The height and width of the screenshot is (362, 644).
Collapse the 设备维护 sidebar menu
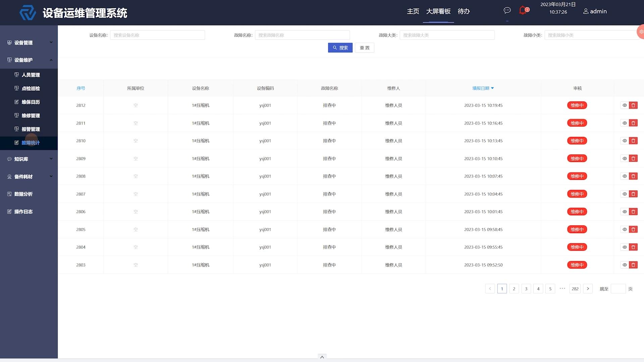tap(29, 60)
